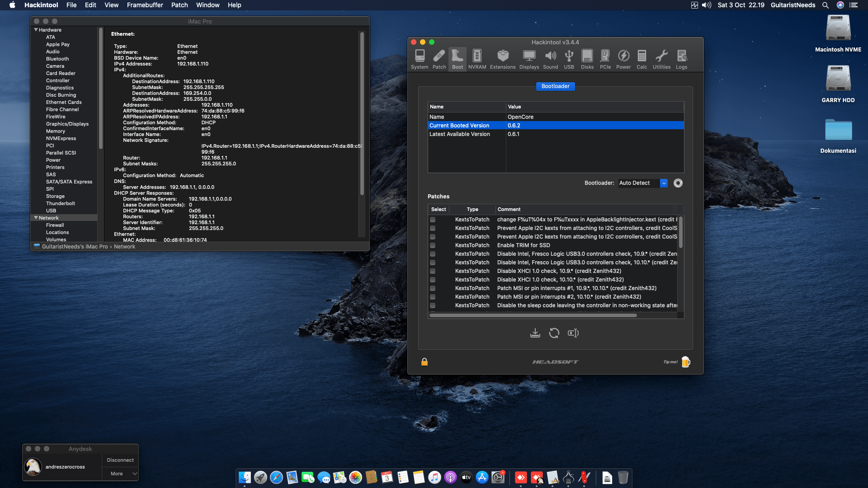Open the Sound toolbar icon

coord(550,59)
